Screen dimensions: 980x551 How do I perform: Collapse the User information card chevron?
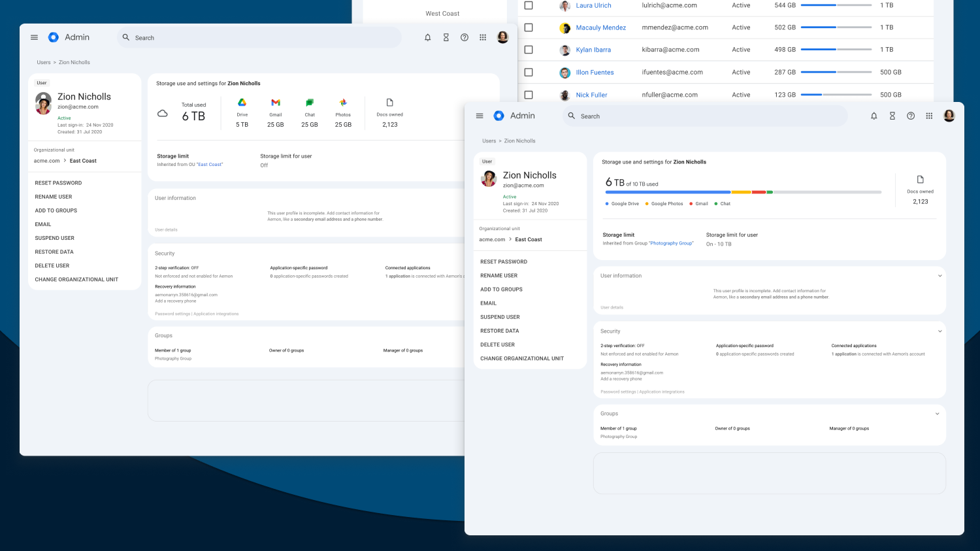coord(939,276)
